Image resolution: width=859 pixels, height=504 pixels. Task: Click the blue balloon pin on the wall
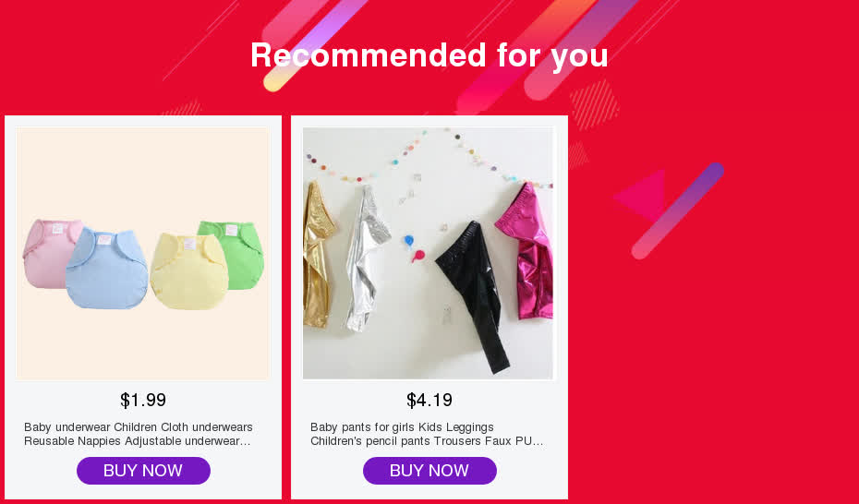click(x=408, y=241)
